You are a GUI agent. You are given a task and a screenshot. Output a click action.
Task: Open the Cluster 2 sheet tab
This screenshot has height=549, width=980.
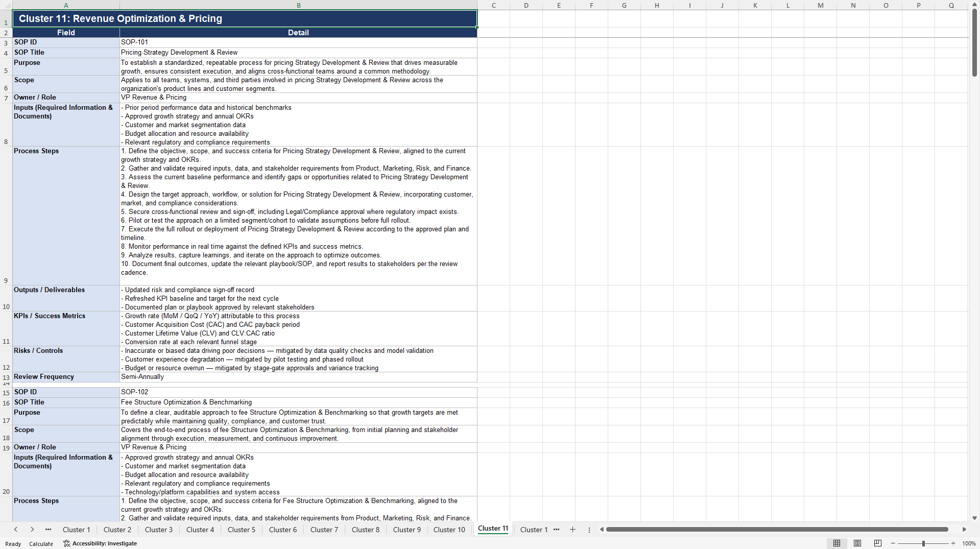pos(117,530)
